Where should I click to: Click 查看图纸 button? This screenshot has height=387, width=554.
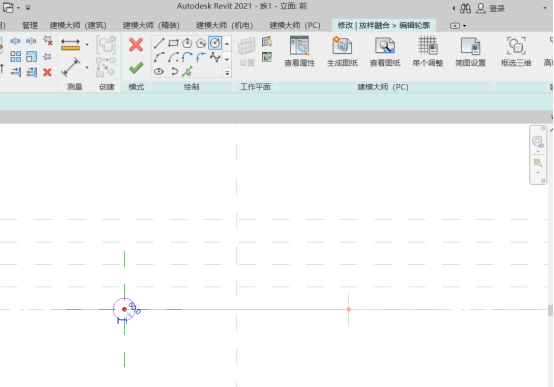click(x=385, y=52)
